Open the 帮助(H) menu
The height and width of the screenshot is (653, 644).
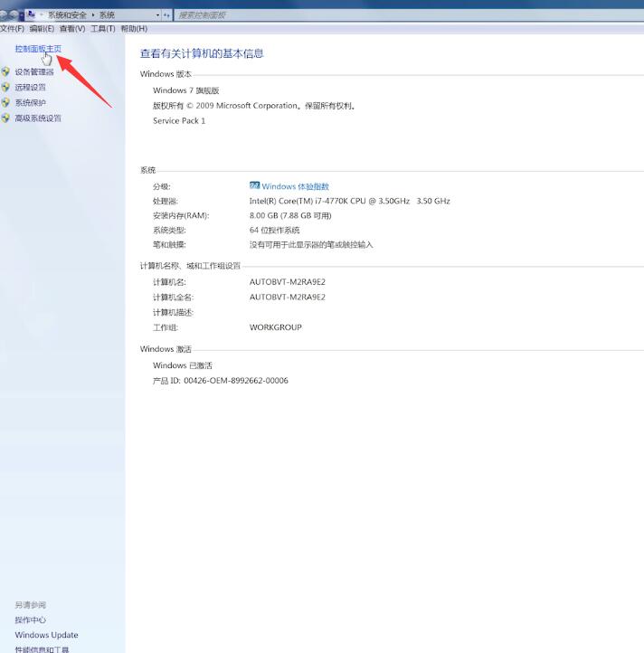click(x=134, y=29)
